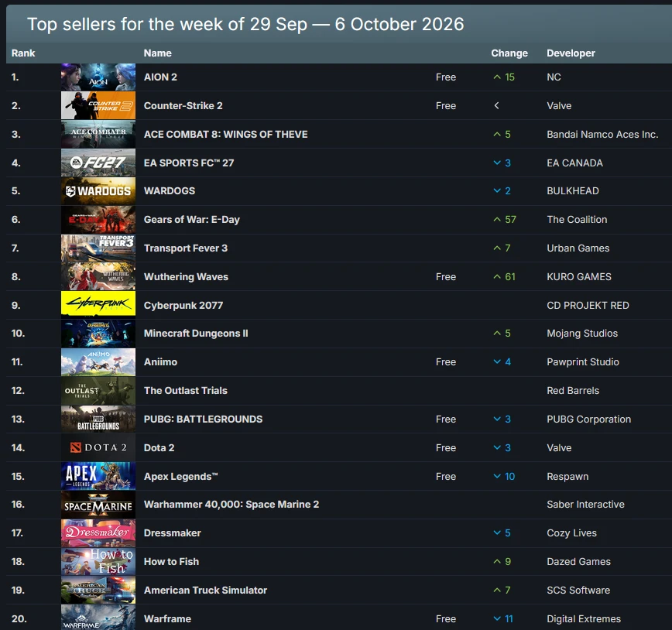Click Bandai Namco Aces Inc. developer
This screenshot has width=672, height=630.
[x=602, y=134]
